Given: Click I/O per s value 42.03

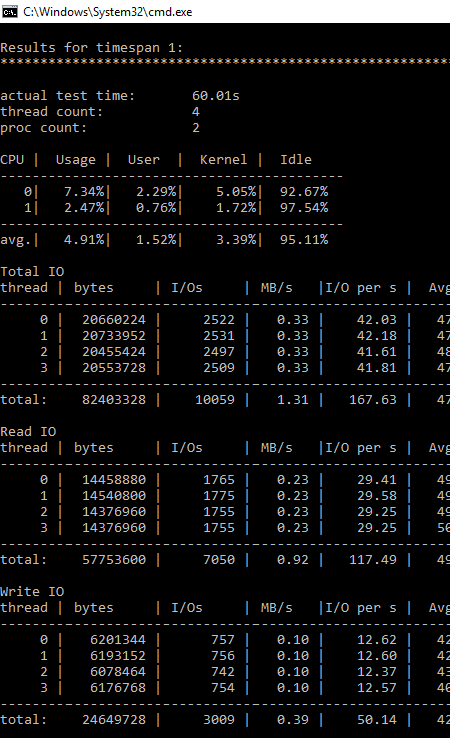Looking at the screenshot, I should coord(377,320).
